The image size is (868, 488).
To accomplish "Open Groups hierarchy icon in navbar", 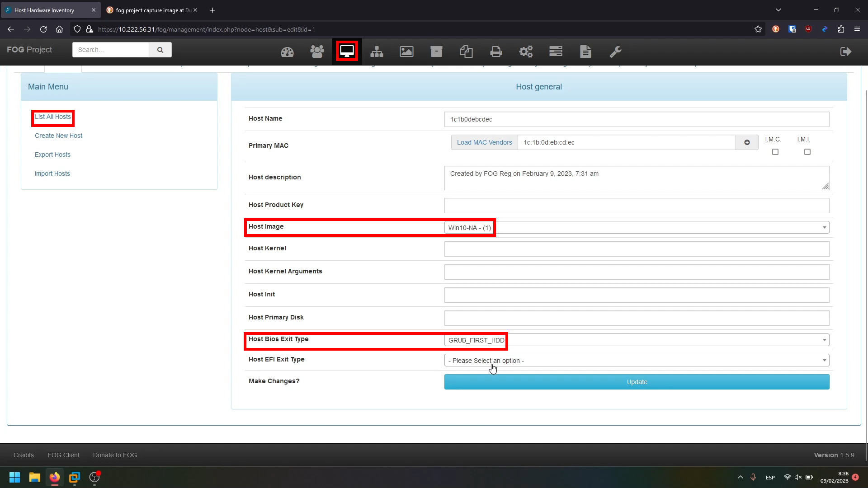I will [x=377, y=52].
